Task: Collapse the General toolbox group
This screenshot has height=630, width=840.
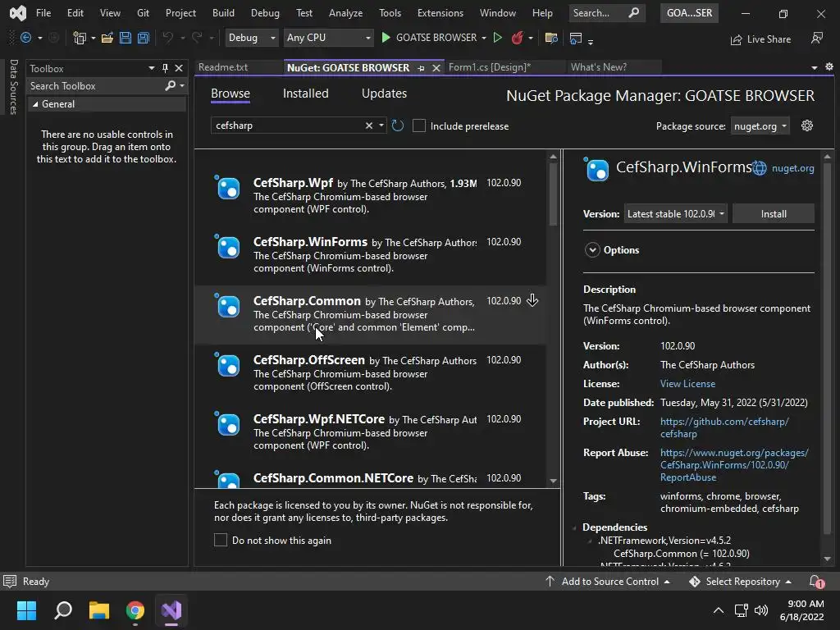Action: click(35, 104)
